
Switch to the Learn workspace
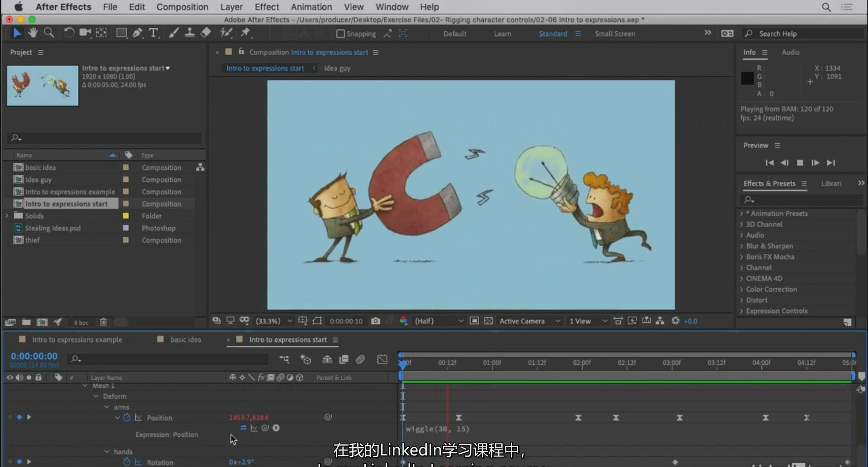coord(502,34)
